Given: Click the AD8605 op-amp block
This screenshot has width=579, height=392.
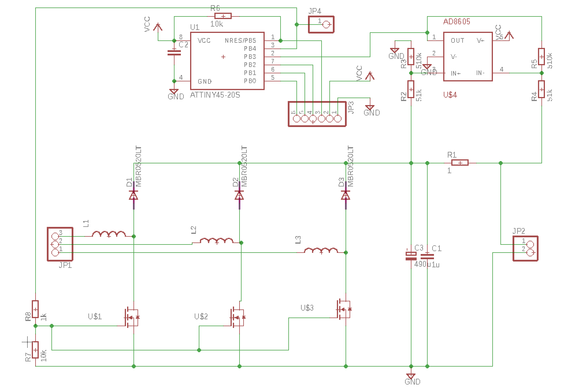Looking at the screenshot, I should click(468, 57).
